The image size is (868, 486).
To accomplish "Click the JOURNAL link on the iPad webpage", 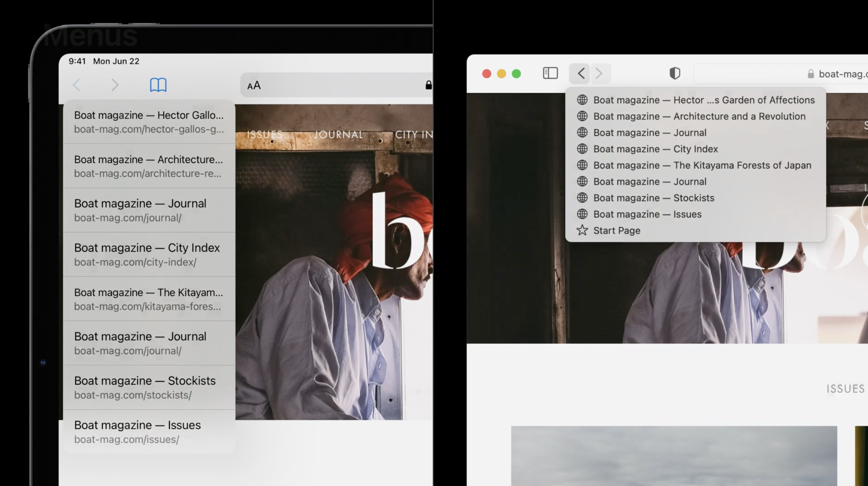I will [x=338, y=135].
